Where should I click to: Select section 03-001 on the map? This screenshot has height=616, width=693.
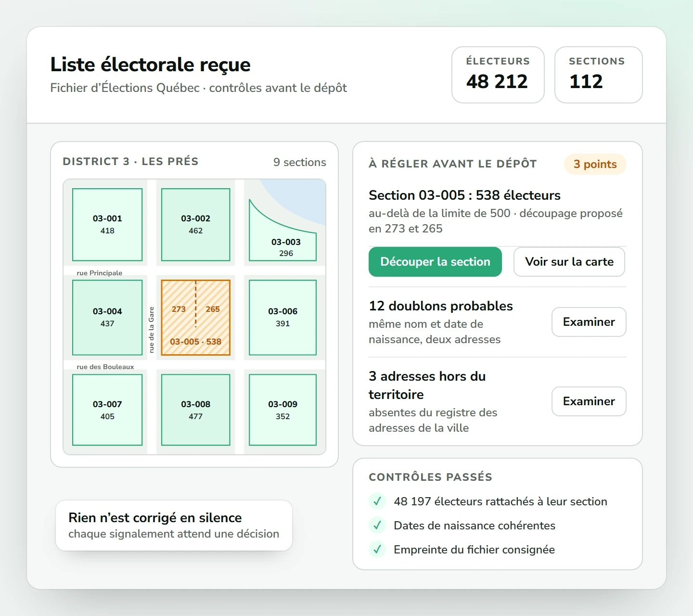coord(107,224)
